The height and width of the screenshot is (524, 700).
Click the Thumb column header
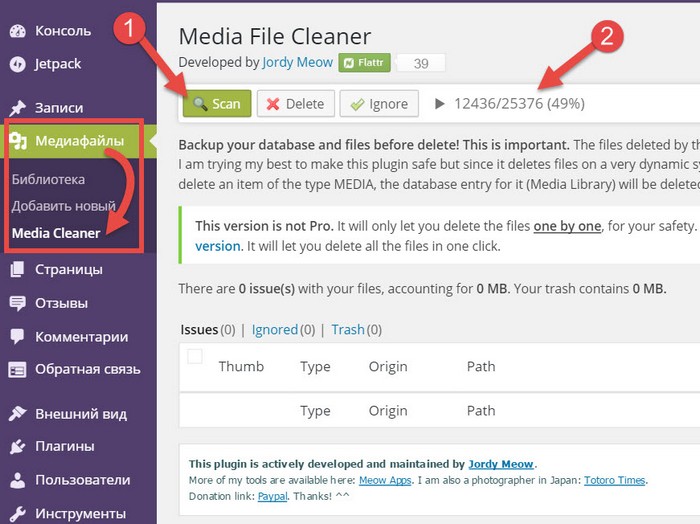(x=241, y=366)
